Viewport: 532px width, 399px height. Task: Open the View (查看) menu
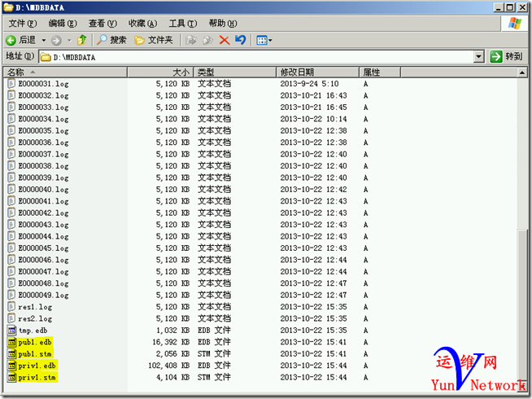(102, 24)
